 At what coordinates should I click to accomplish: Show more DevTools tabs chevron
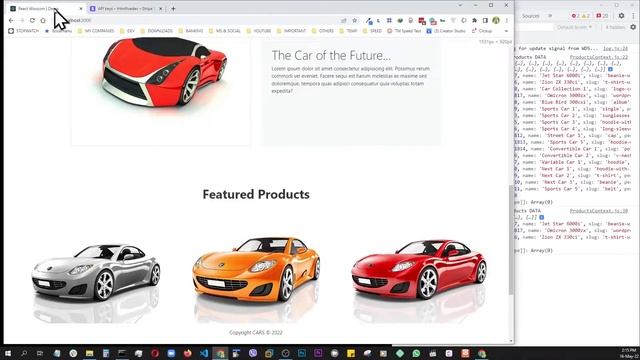click(x=550, y=16)
